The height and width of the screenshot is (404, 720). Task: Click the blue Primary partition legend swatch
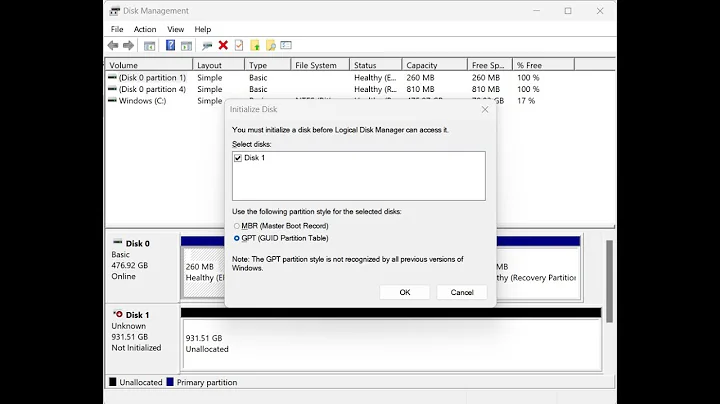(170, 382)
